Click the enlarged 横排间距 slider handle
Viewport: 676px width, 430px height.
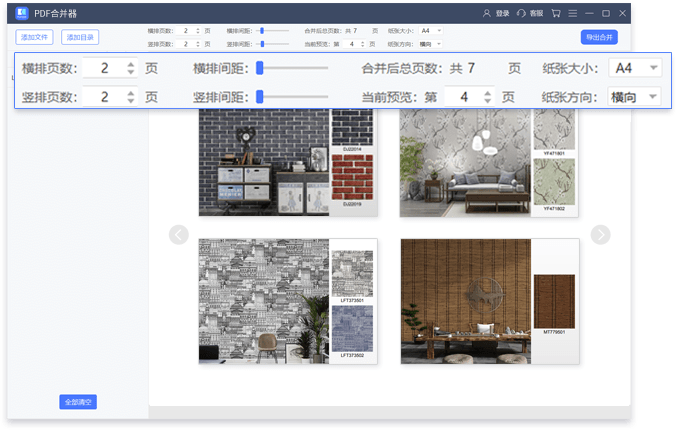pyautogui.click(x=259, y=68)
